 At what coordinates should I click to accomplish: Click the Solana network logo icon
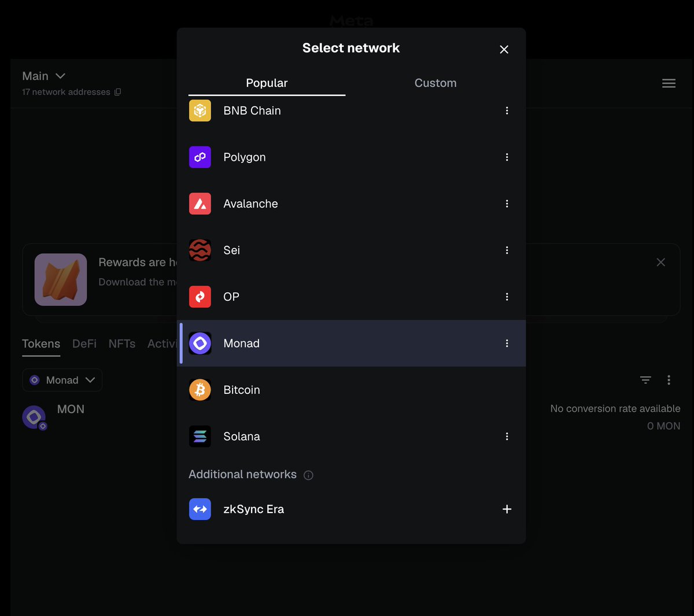click(x=200, y=437)
